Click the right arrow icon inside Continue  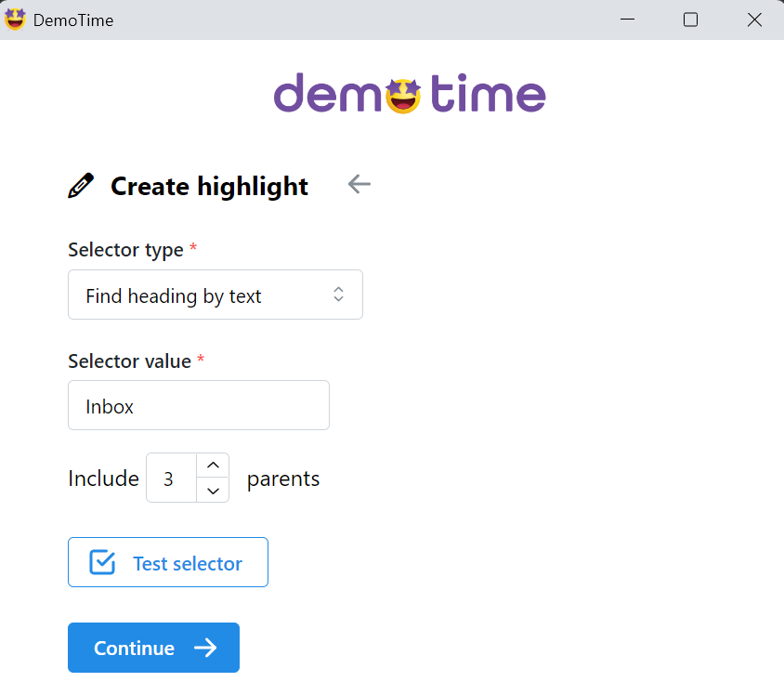point(205,648)
